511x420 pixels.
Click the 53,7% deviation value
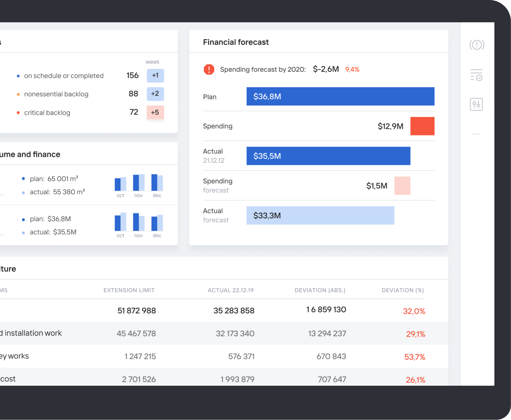tap(414, 357)
